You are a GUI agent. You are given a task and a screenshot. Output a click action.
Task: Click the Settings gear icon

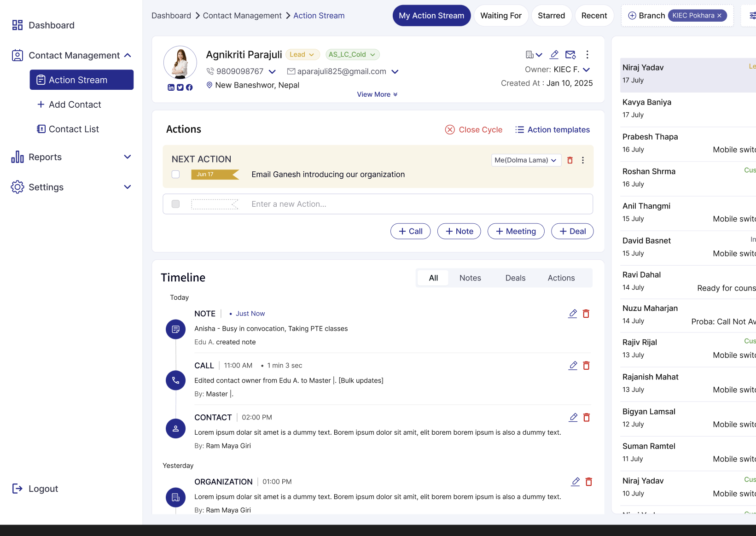(17, 187)
